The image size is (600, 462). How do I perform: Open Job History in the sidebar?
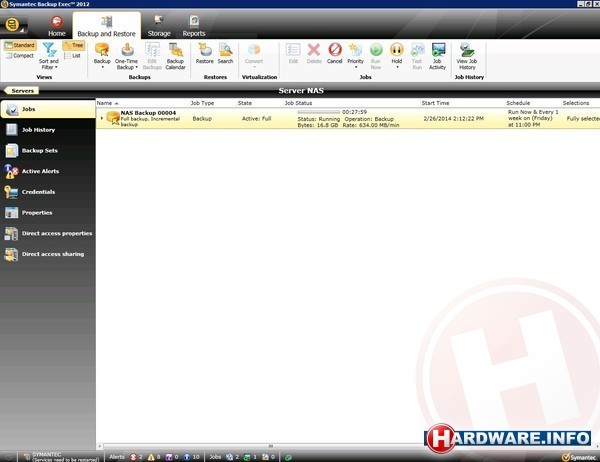pyautogui.click(x=48, y=130)
